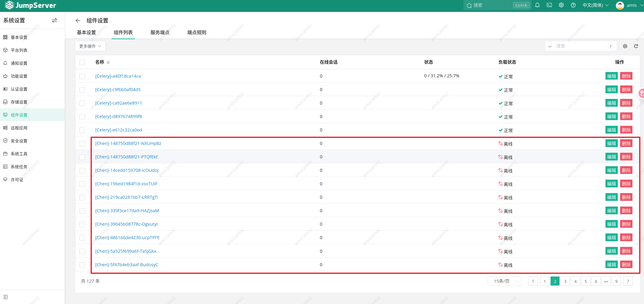Open the [Chen]-148750d88f21-NXUHpBz link
This screenshot has width=644, height=304.
point(128,143)
